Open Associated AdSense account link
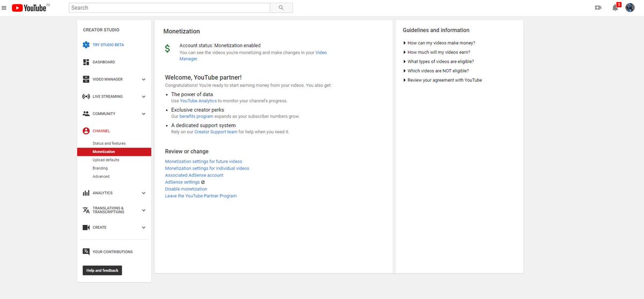644x299 pixels. click(x=194, y=176)
